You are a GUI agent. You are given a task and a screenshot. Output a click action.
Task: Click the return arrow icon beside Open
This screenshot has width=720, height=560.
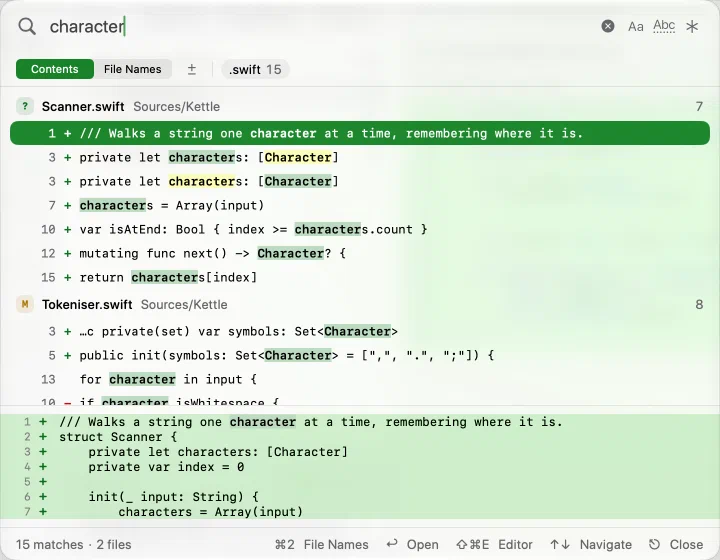pos(392,544)
